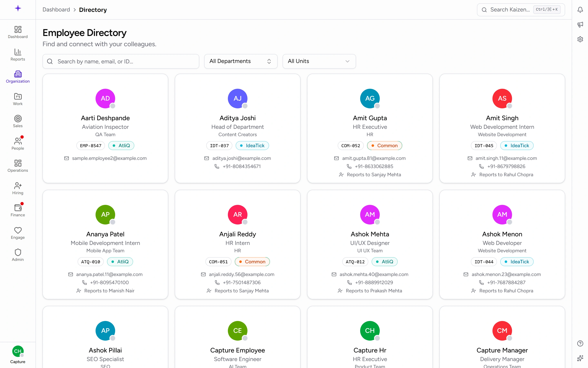Open the Finance sidebar section
588x368 pixels.
[18, 211]
